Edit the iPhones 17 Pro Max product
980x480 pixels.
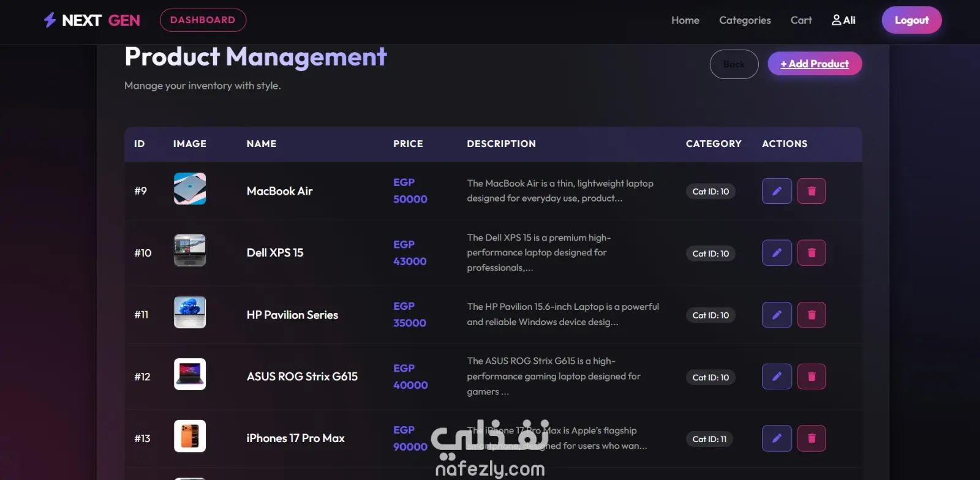[777, 438]
